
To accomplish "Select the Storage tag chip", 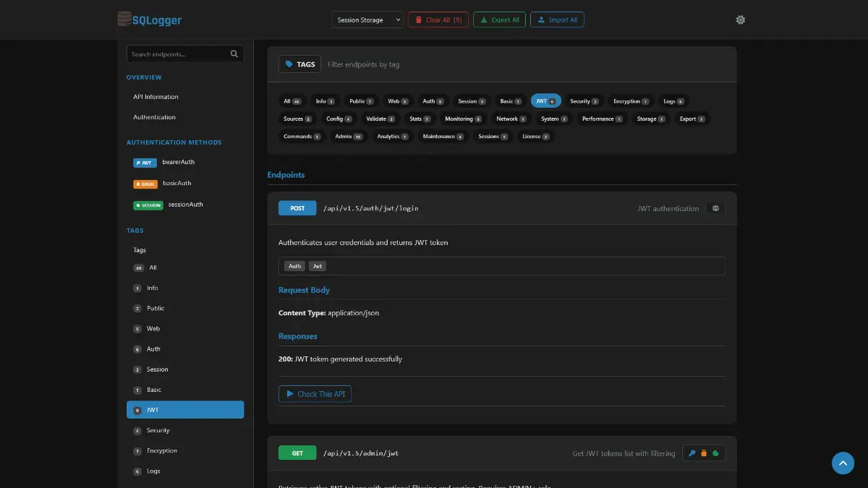I will [651, 119].
